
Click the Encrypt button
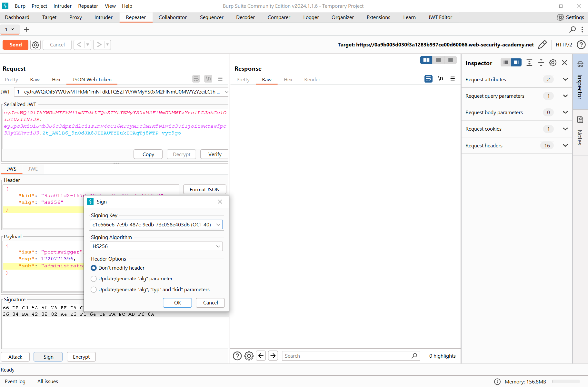pyautogui.click(x=81, y=357)
